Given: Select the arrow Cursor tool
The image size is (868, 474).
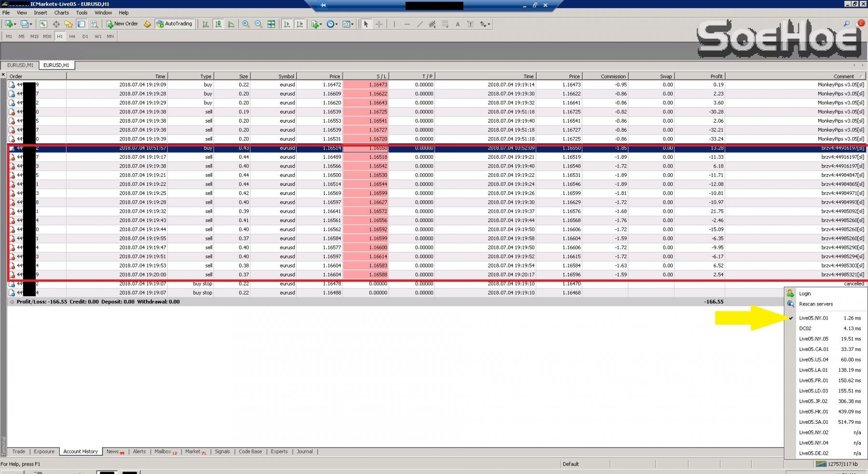Looking at the screenshot, I should (366, 24).
